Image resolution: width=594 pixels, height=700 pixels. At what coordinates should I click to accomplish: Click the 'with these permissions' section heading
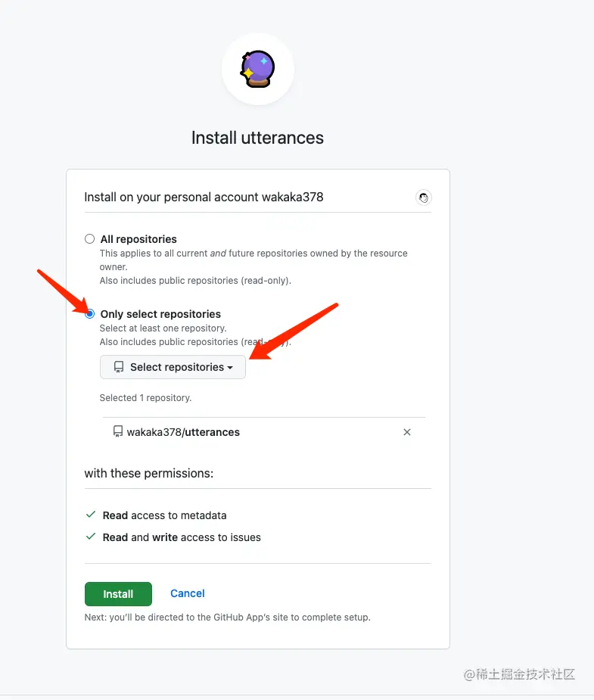coord(149,473)
